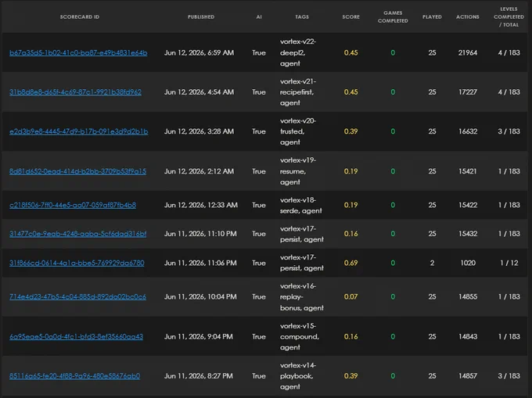Screen dimensions: 532x398
Task: Click the actions count 14855
Action: click(x=468, y=296)
